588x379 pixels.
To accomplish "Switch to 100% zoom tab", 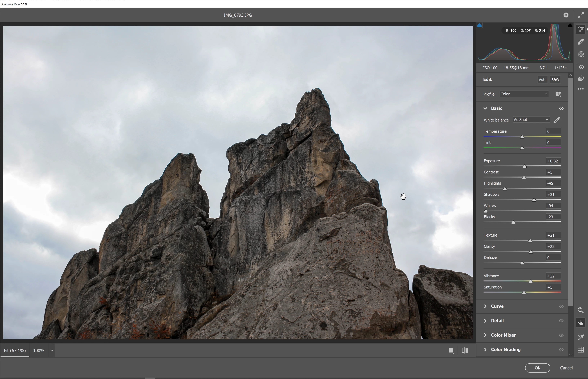I will tap(39, 351).
